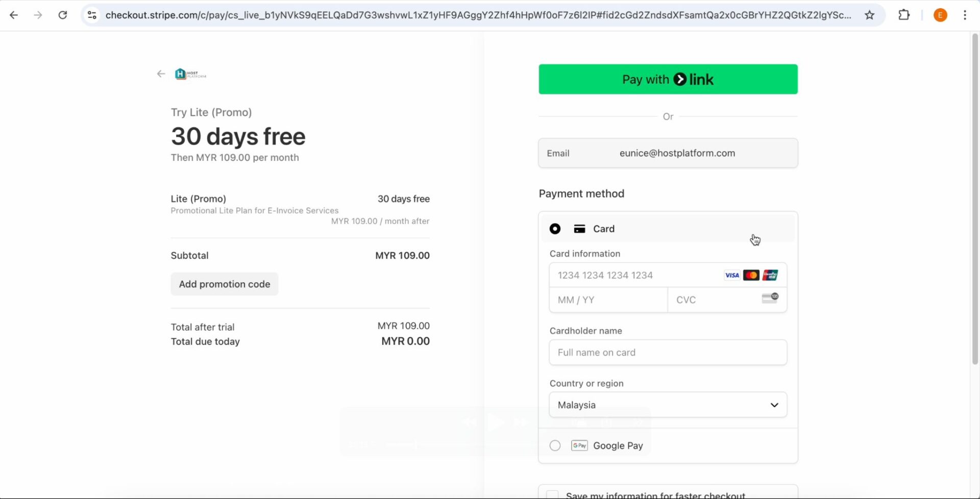
Task: Click the Google Pay logo icon
Action: (x=579, y=445)
